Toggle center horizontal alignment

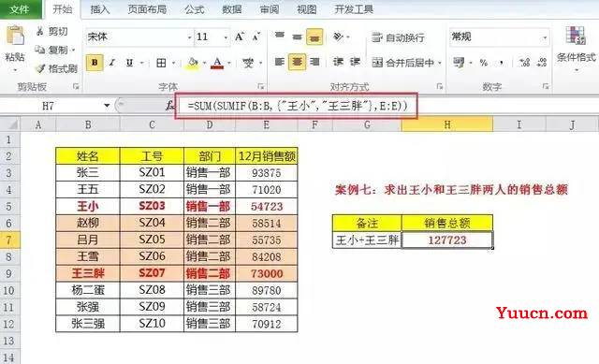297,62
